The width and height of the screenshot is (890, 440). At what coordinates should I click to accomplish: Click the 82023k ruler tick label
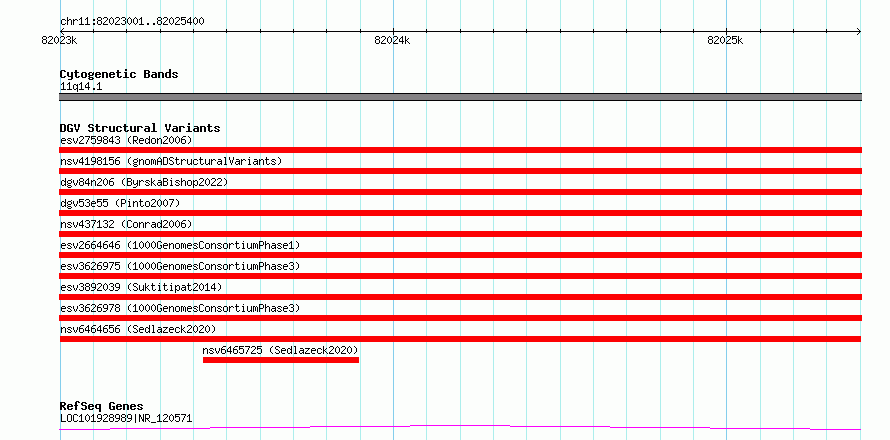(59, 40)
